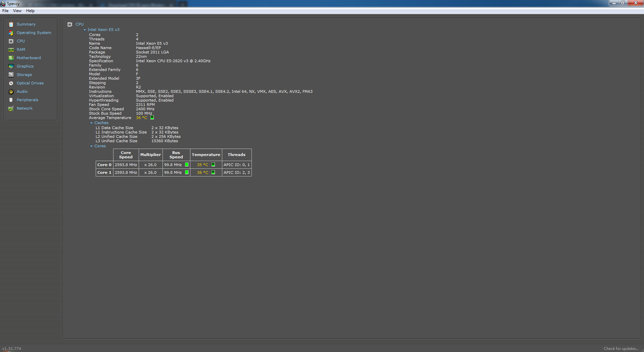Click the Audio speaker icon in sidebar
The height and width of the screenshot is (352, 644).
pos(11,91)
